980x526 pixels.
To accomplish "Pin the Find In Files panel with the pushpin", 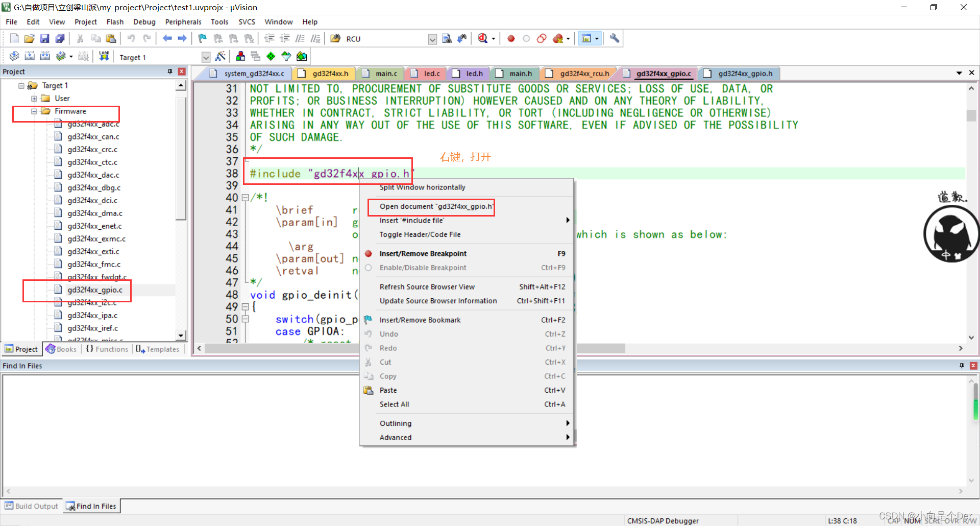I will (962, 366).
